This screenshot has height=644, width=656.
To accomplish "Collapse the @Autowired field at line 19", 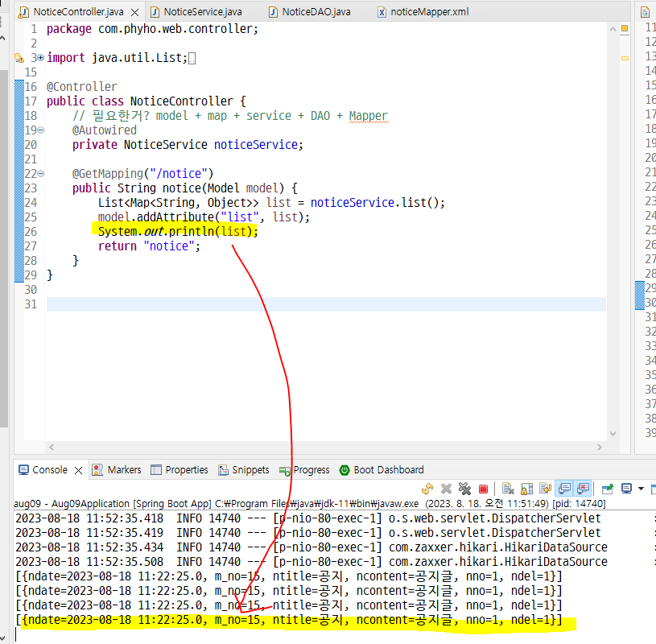I will coord(40,130).
